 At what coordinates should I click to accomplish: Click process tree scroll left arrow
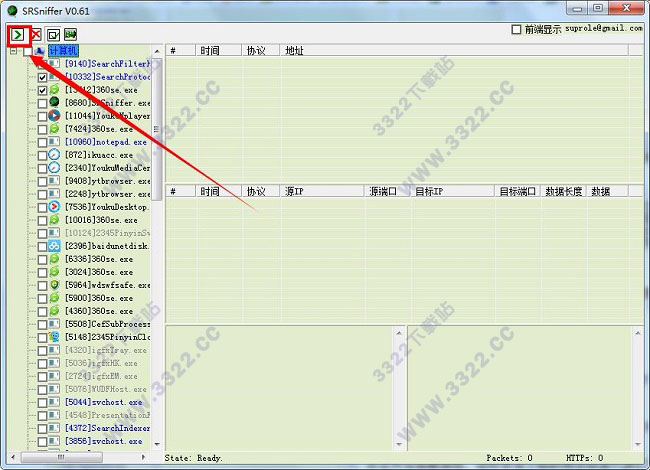(x=13, y=457)
